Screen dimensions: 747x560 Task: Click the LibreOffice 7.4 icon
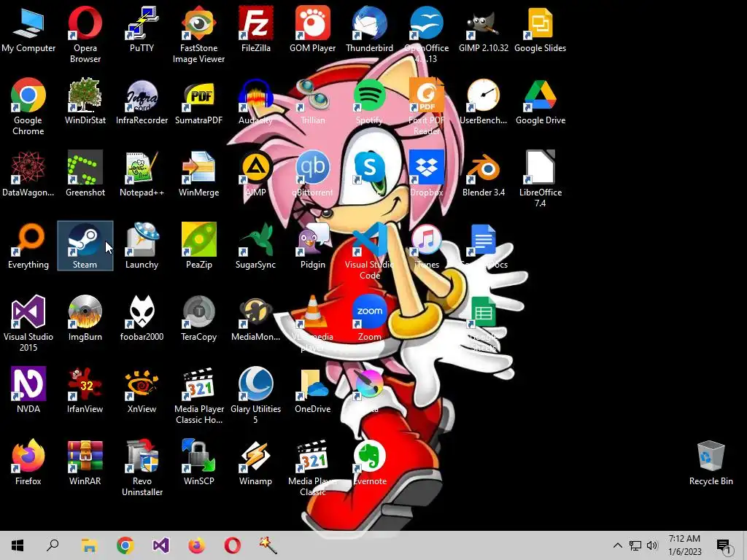coord(541,168)
